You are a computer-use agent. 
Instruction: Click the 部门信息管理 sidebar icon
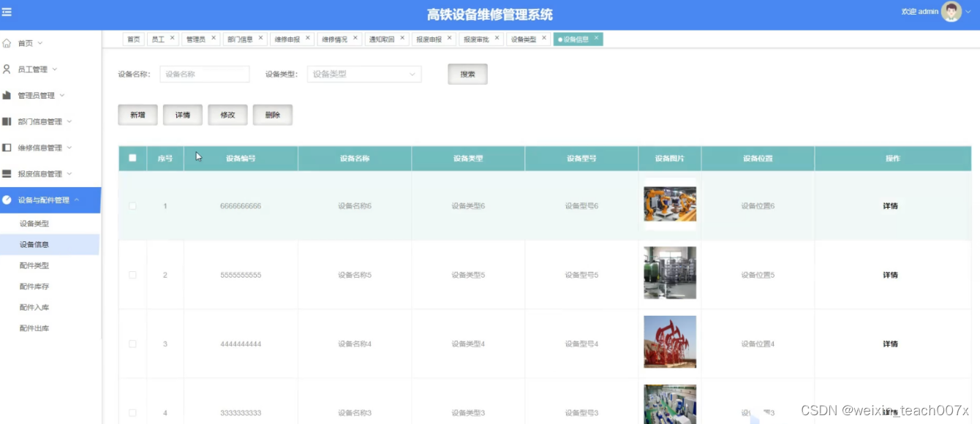click(7, 121)
